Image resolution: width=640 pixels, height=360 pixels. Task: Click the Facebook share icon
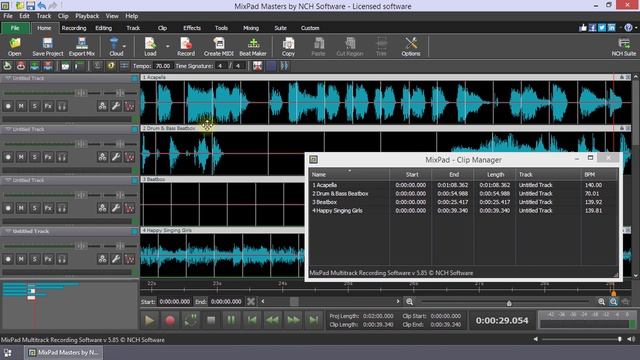[592, 28]
